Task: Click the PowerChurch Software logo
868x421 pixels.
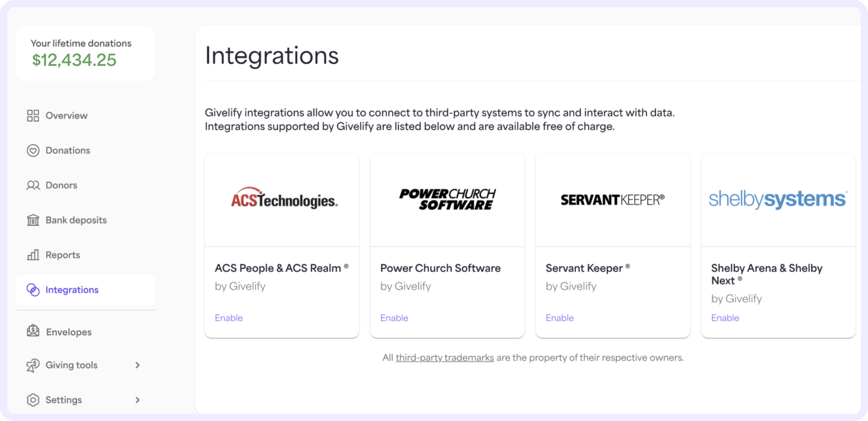Action: 447,199
